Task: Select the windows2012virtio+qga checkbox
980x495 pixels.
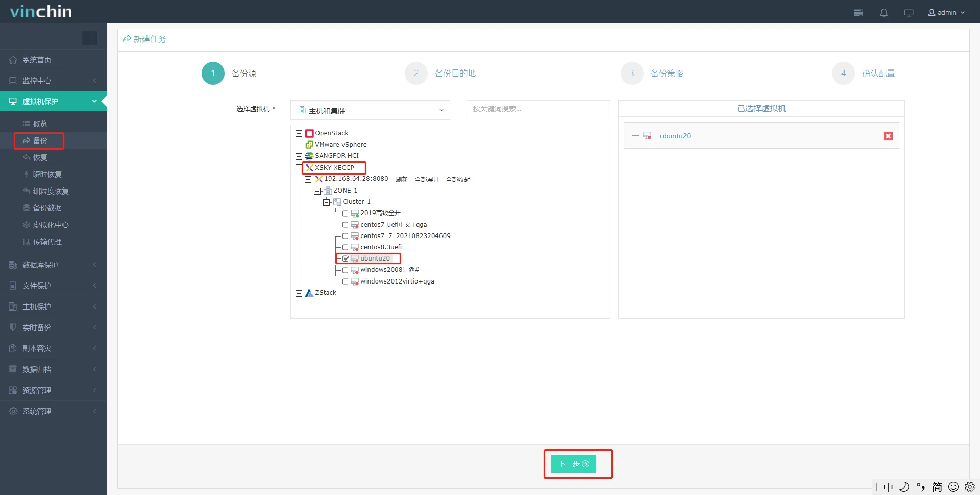Action: pyautogui.click(x=346, y=281)
